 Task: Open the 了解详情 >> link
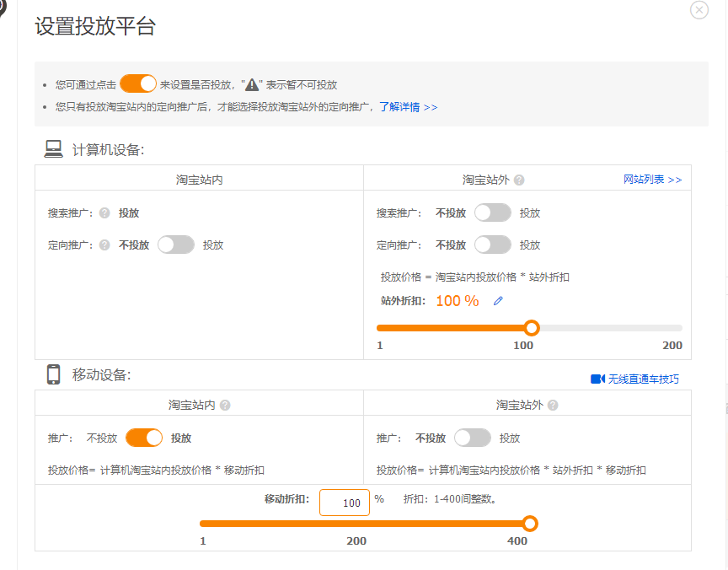pyautogui.click(x=408, y=107)
